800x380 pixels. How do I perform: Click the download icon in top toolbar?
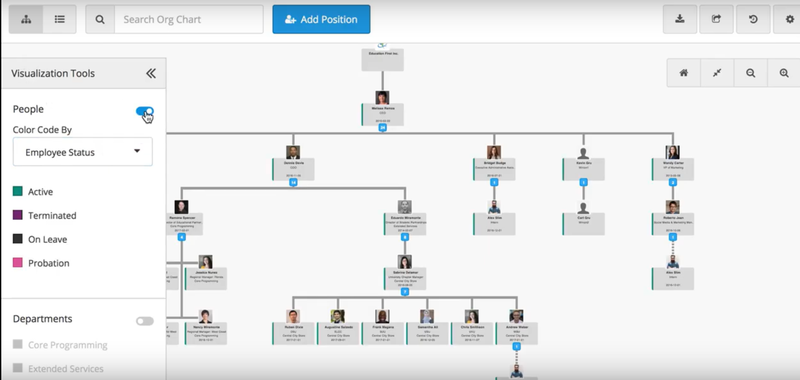pyautogui.click(x=680, y=19)
